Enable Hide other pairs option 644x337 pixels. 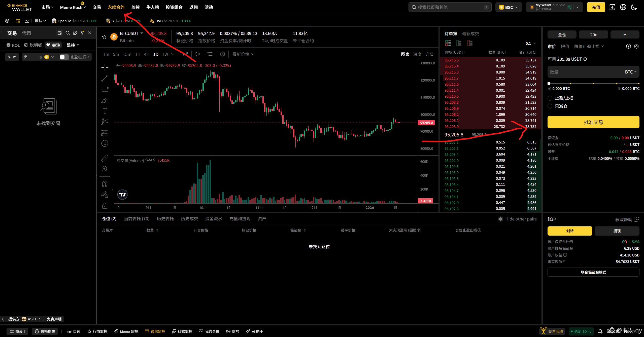500,219
